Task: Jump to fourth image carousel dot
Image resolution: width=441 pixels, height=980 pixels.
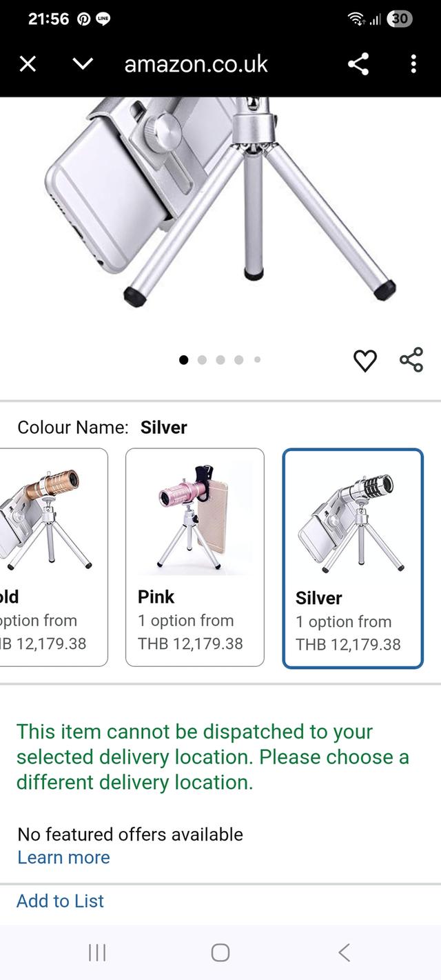Action: point(238,359)
